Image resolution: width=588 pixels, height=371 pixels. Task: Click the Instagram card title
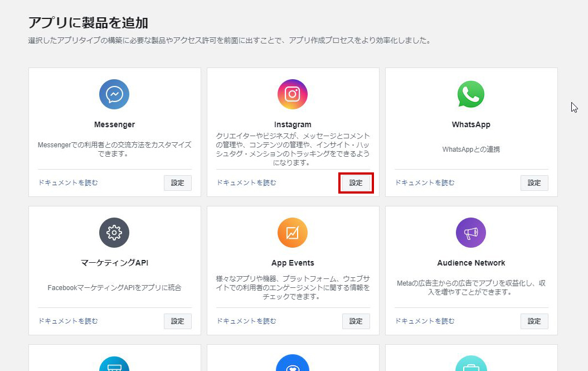(x=293, y=124)
